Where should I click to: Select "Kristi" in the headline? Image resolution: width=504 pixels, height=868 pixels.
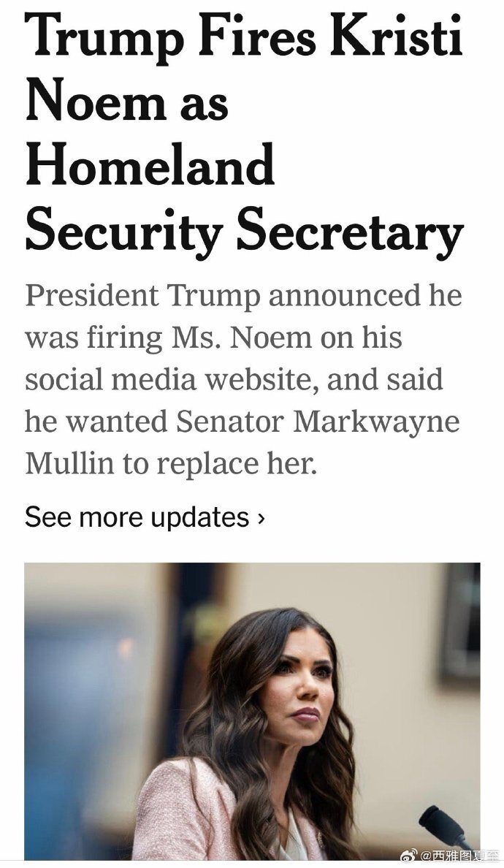click(x=399, y=38)
